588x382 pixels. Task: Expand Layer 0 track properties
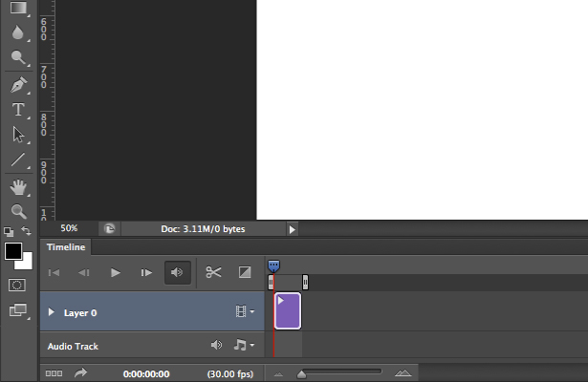point(52,312)
